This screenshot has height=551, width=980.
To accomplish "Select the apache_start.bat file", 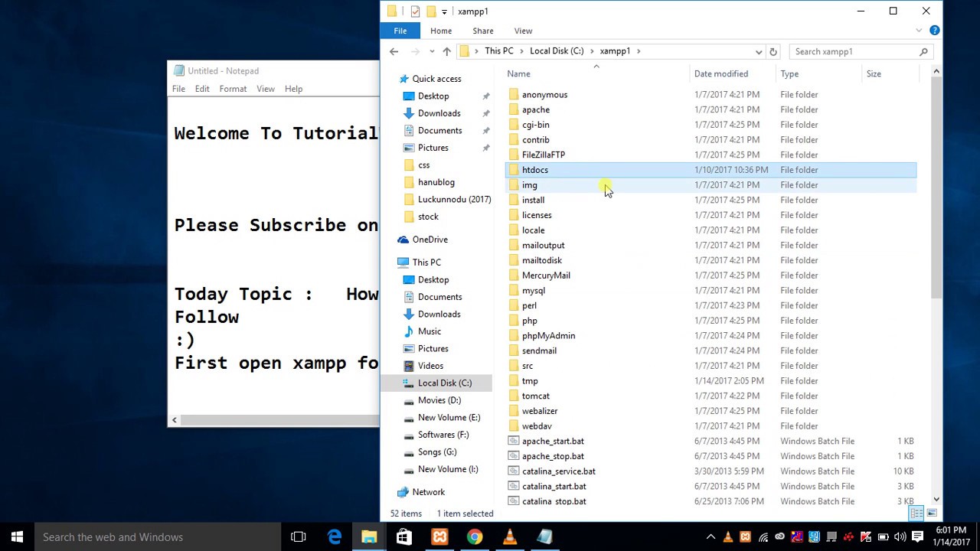I will tap(553, 441).
